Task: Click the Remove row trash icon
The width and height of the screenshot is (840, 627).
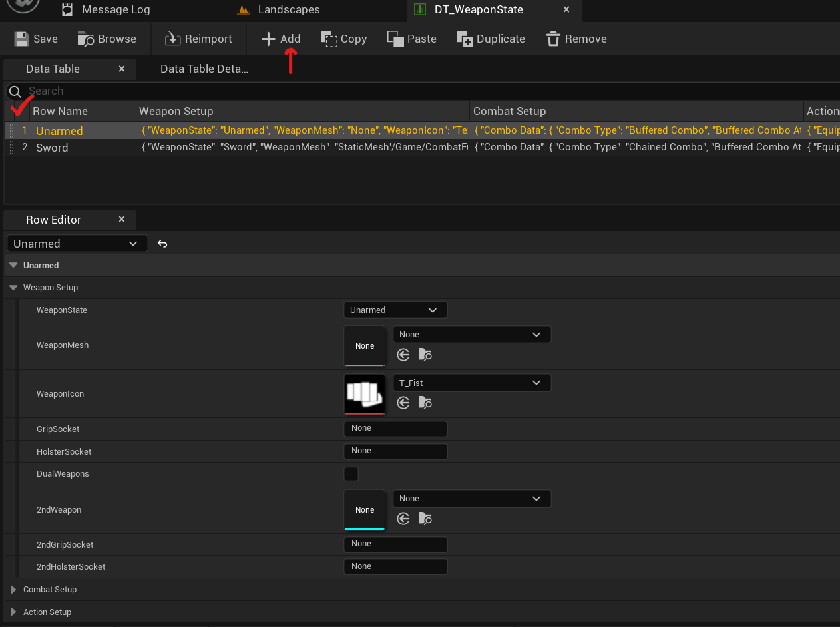Action: [x=553, y=38]
